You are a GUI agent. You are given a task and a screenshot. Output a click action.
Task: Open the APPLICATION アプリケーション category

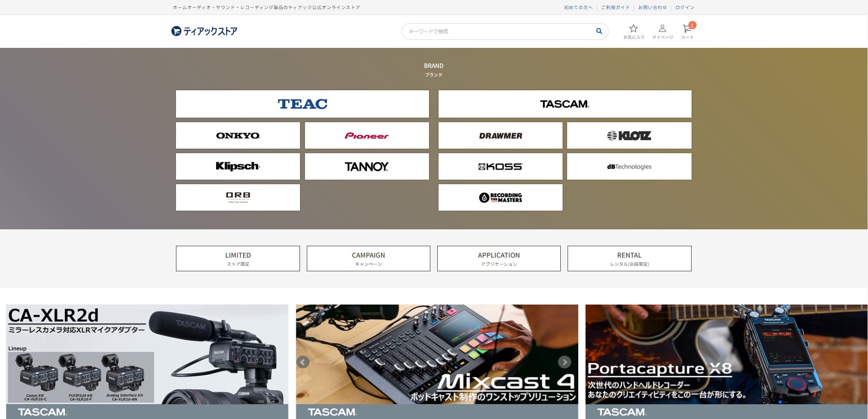pos(499,259)
